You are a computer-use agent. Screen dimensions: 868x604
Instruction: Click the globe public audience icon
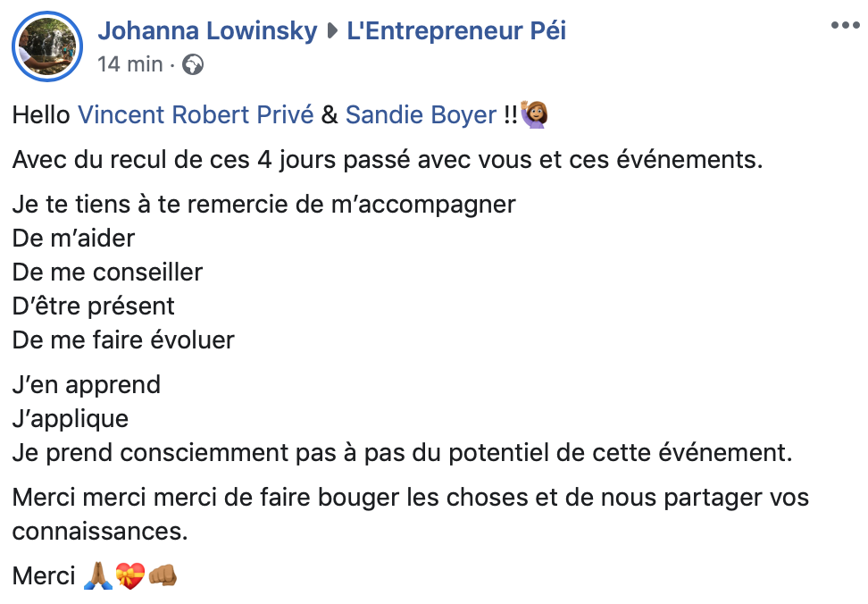tap(192, 64)
